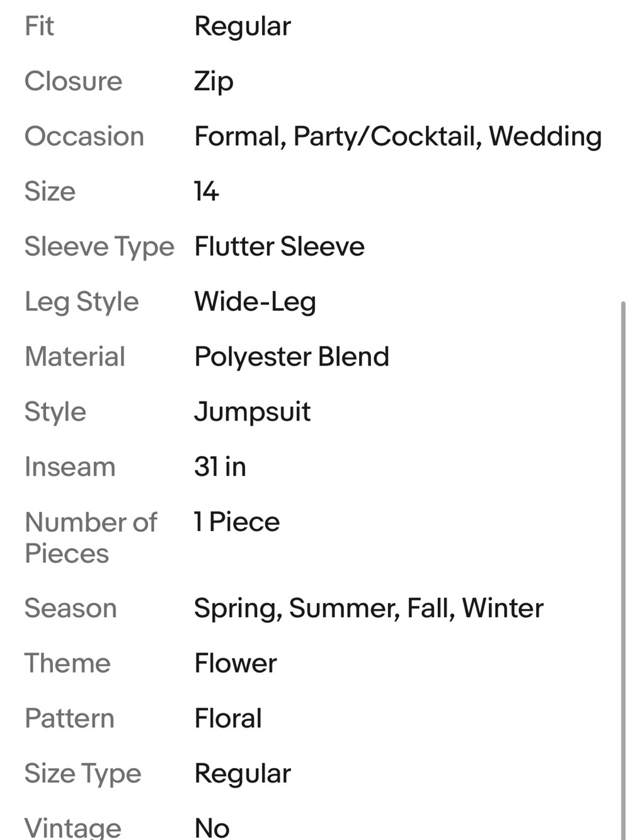Select the Vintage label
Viewport: 630px width, 840px height.
[x=72, y=827]
